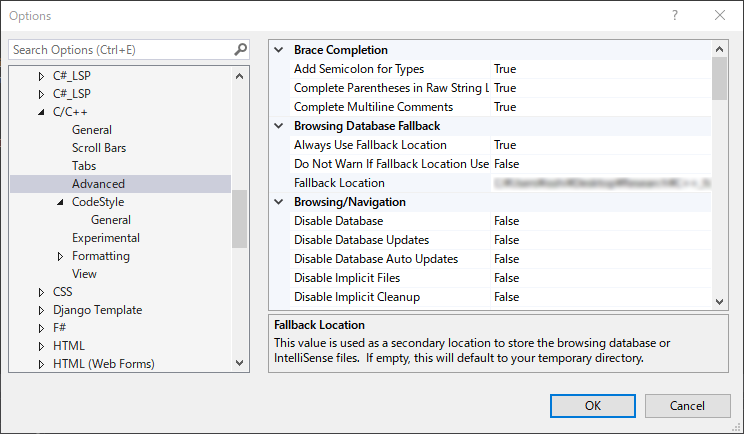Expand the CSS tree node
Screen dimensions: 744x434
coord(41,292)
